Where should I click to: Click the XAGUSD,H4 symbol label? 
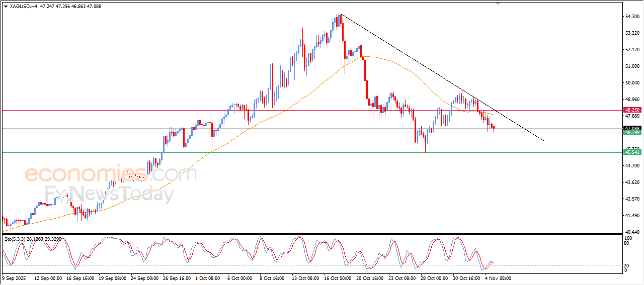(x=22, y=7)
